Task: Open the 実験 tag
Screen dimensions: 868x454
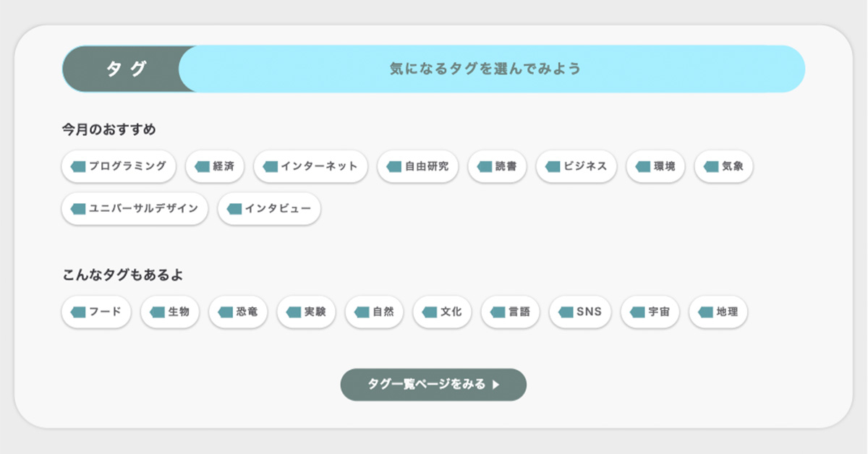Action: pos(306,312)
